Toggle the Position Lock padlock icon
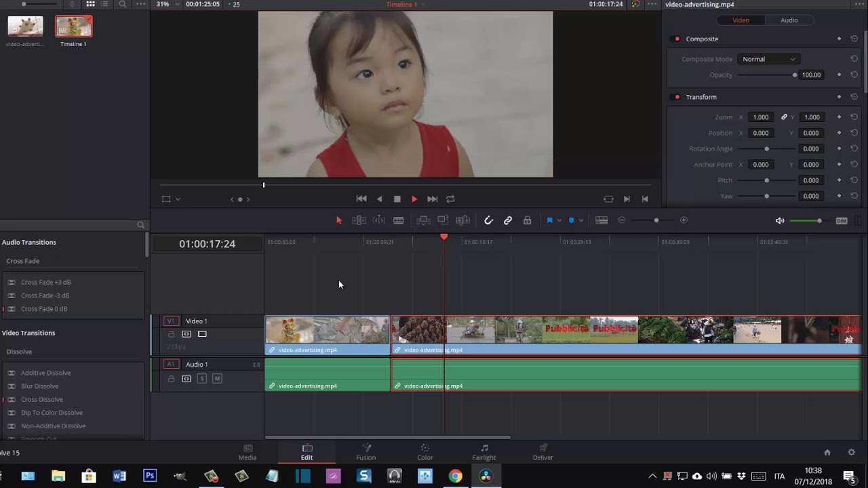The width and height of the screenshot is (868, 488). [x=527, y=220]
